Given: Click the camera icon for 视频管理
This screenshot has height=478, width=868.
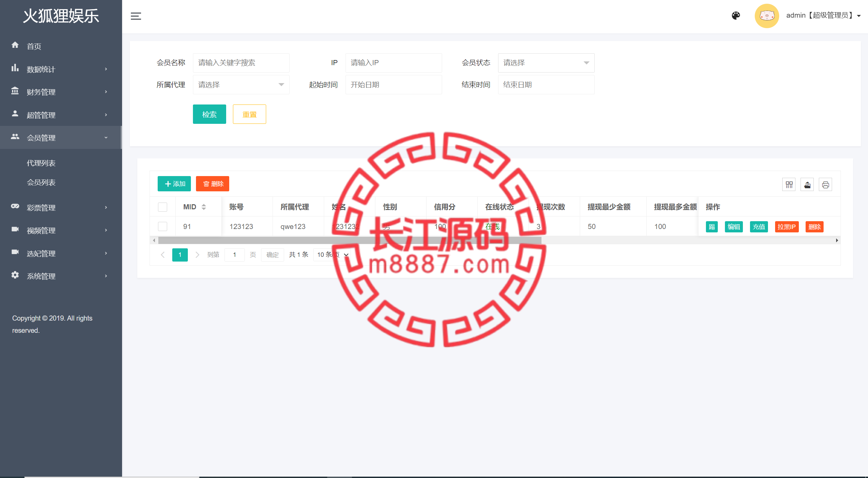Looking at the screenshot, I should 15,229.
